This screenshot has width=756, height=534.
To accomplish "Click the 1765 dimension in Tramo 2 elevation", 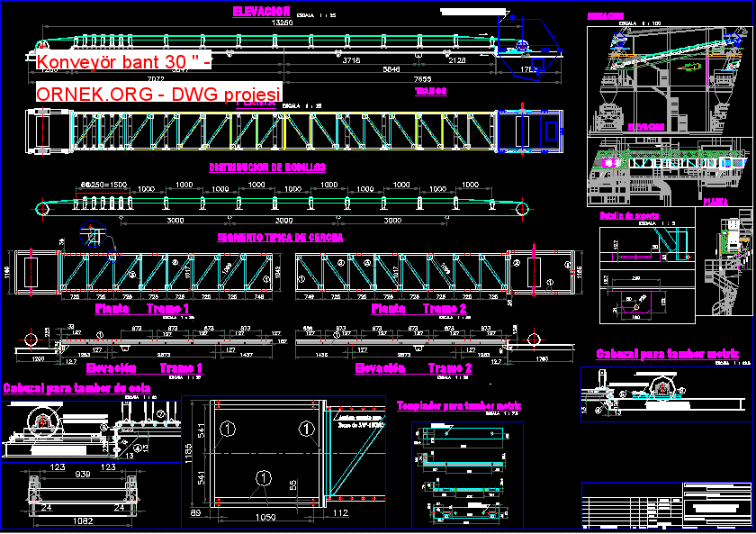I will pos(542,358).
